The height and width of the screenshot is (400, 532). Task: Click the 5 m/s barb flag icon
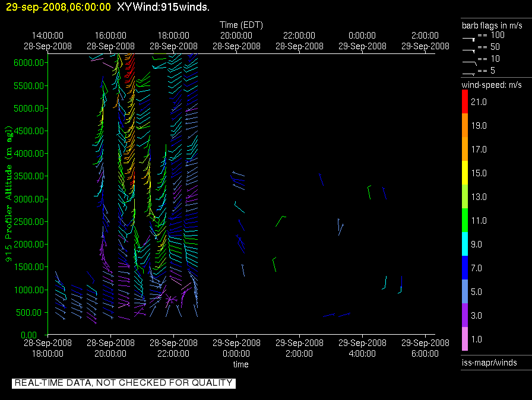469,74
